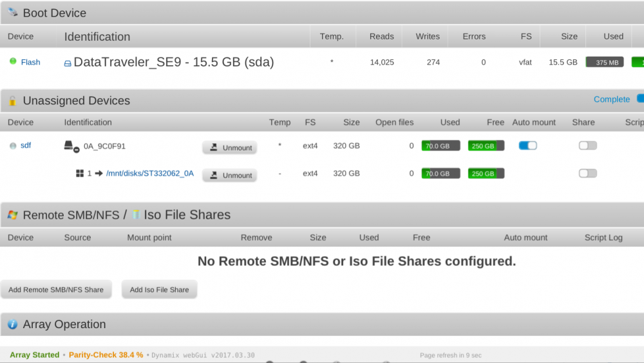Image resolution: width=644 pixels, height=363 pixels.
Task: Click Add Remote SMB/NFS Share button
Action: [x=56, y=289]
